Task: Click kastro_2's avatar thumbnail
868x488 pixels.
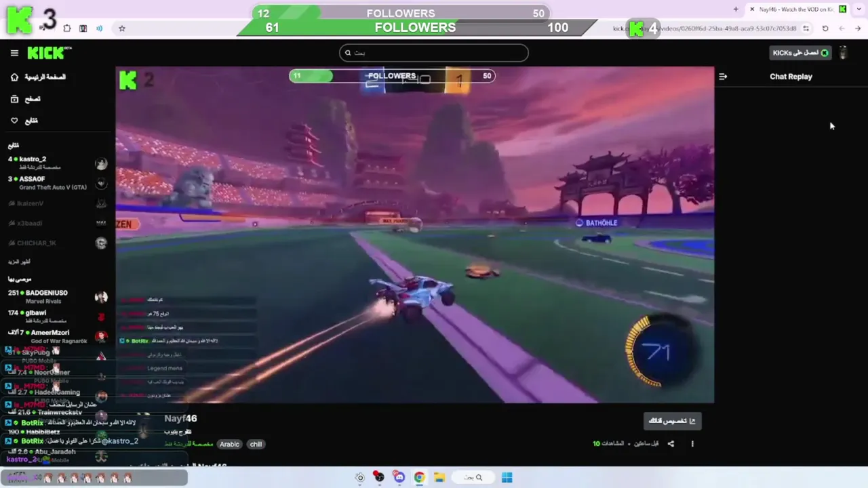Action: coord(101,163)
